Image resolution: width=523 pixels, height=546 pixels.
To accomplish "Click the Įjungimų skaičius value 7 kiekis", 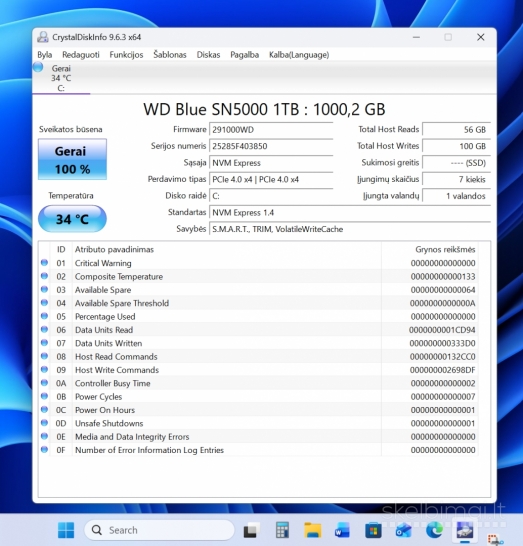I will click(456, 179).
